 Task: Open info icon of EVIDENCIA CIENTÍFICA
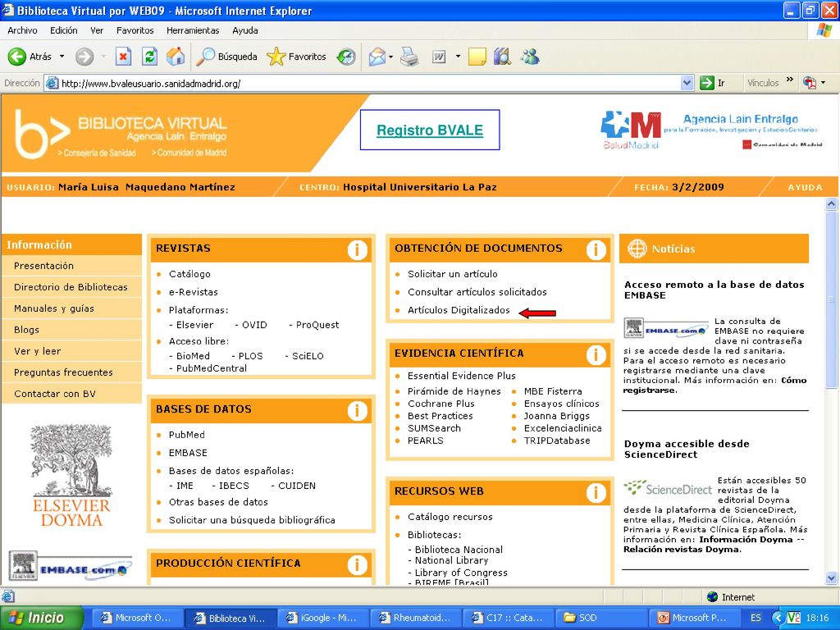point(596,354)
